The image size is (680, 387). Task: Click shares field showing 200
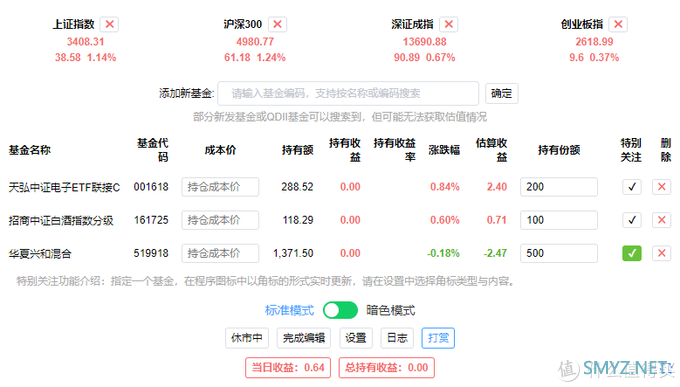click(x=559, y=187)
